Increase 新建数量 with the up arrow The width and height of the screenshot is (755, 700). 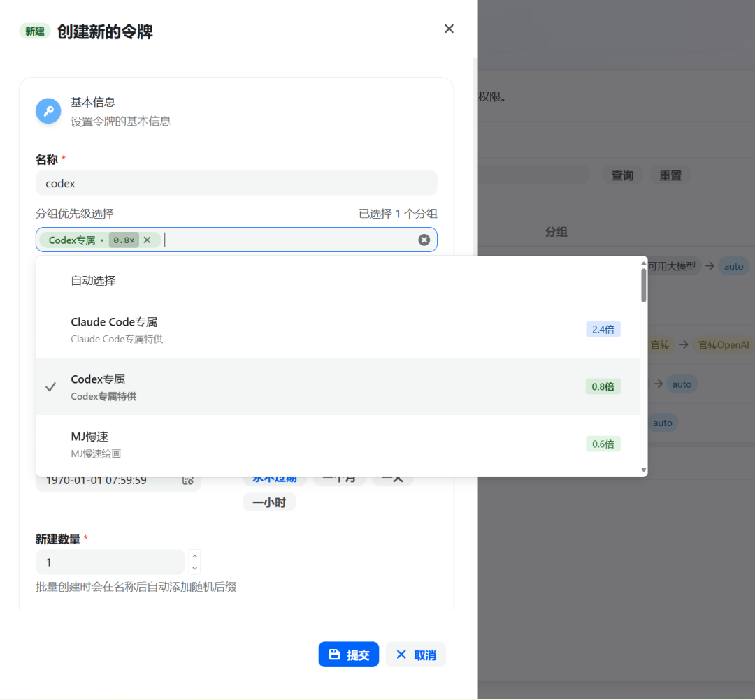click(194, 556)
